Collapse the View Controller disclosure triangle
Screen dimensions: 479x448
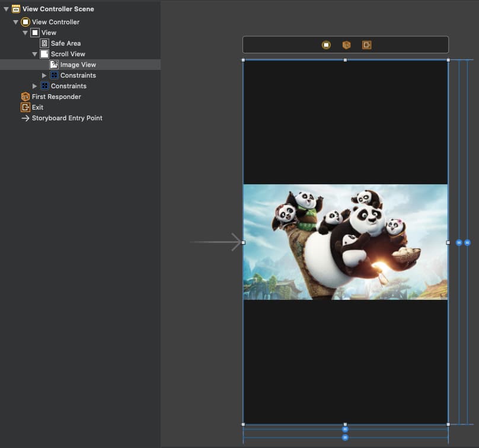[15, 22]
